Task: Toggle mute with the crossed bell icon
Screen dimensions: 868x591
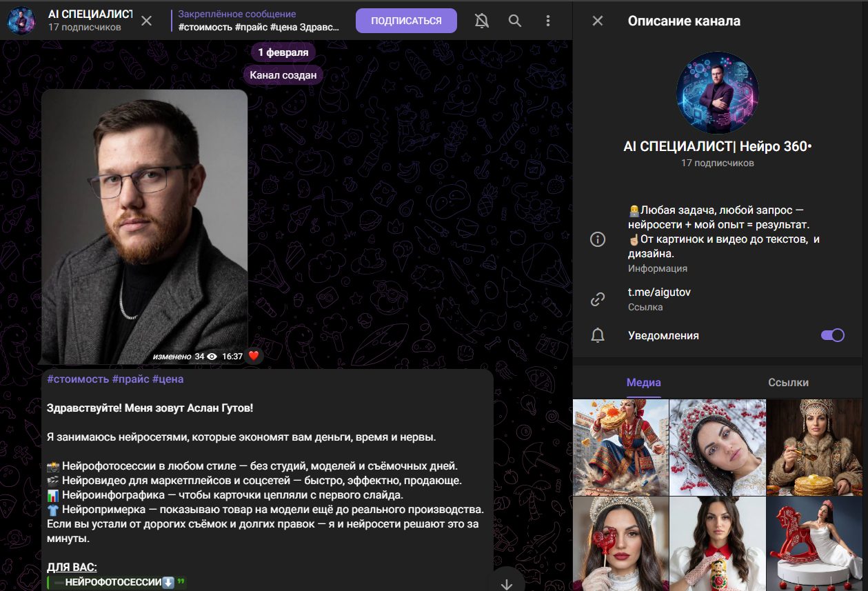Action: click(x=482, y=21)
